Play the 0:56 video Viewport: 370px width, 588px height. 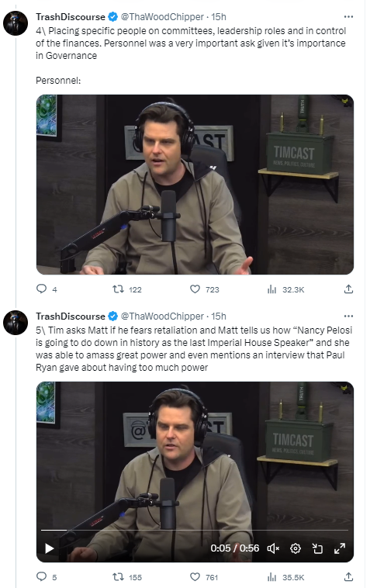(x=49, y=548)
